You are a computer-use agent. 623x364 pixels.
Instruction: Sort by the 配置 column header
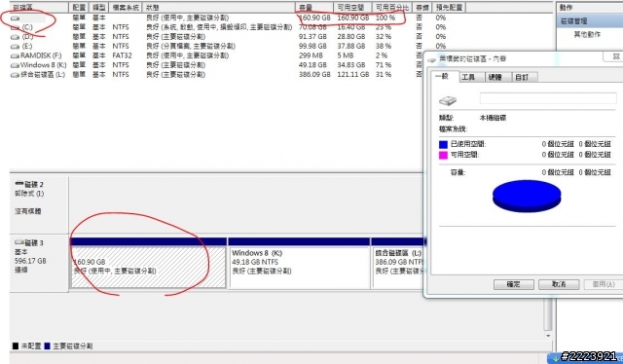tap(79, 7)
